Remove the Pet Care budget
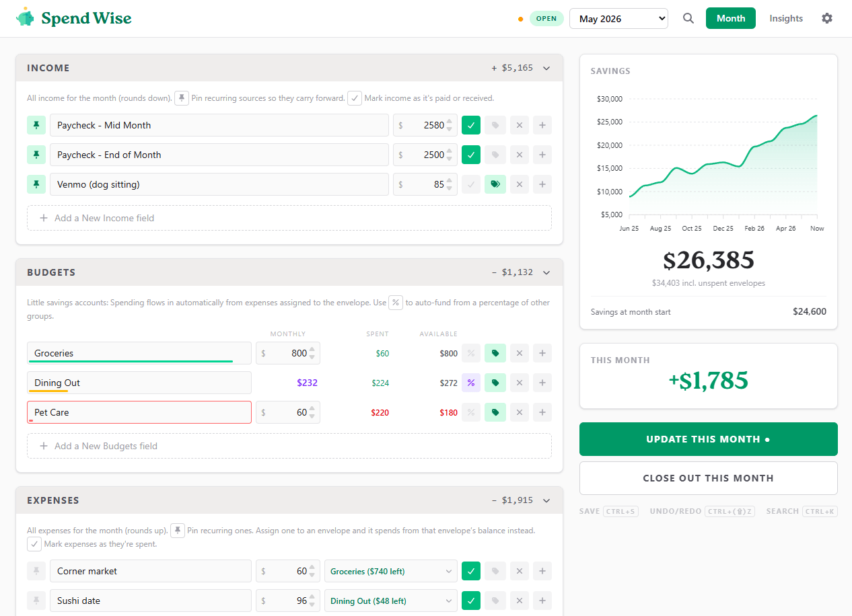Viewport: 852px width, 616px height. tap(519, 412)
